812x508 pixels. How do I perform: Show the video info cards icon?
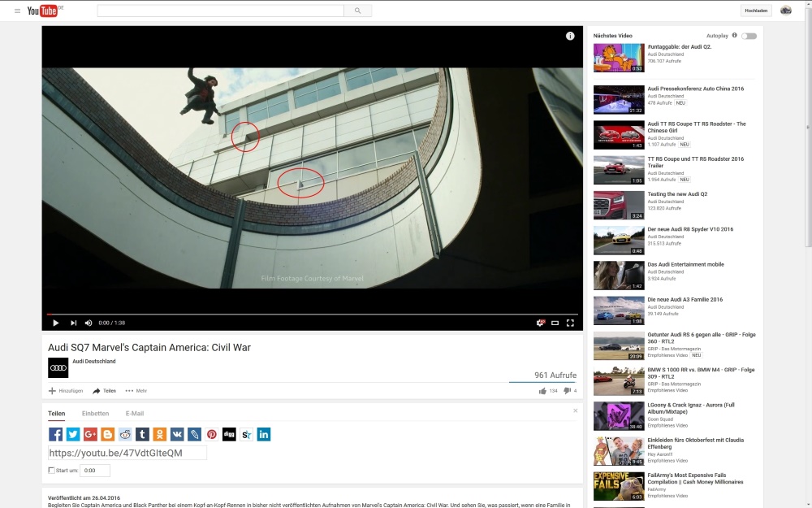(570, 36)
